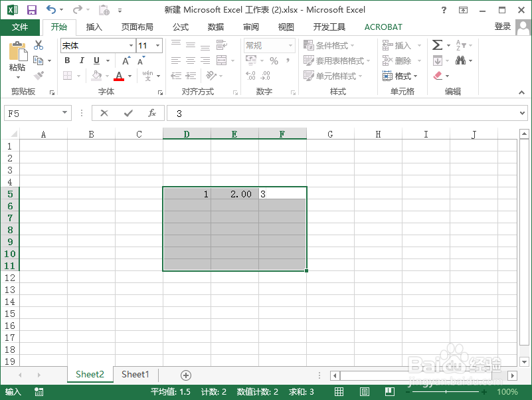Click the Save icon in Quick Access Toolbar
The image size is (532, 400).
pyautogui.click(x=32, y=9)
